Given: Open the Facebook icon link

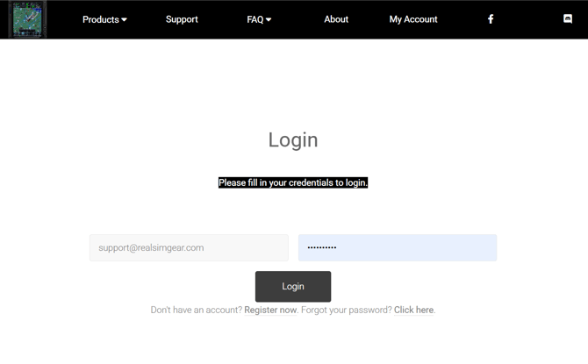Looking at the screenshot, I should point(491,19).
